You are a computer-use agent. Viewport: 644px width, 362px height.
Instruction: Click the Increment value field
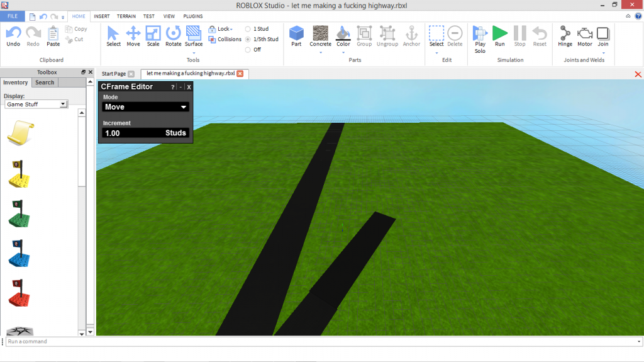145,133
